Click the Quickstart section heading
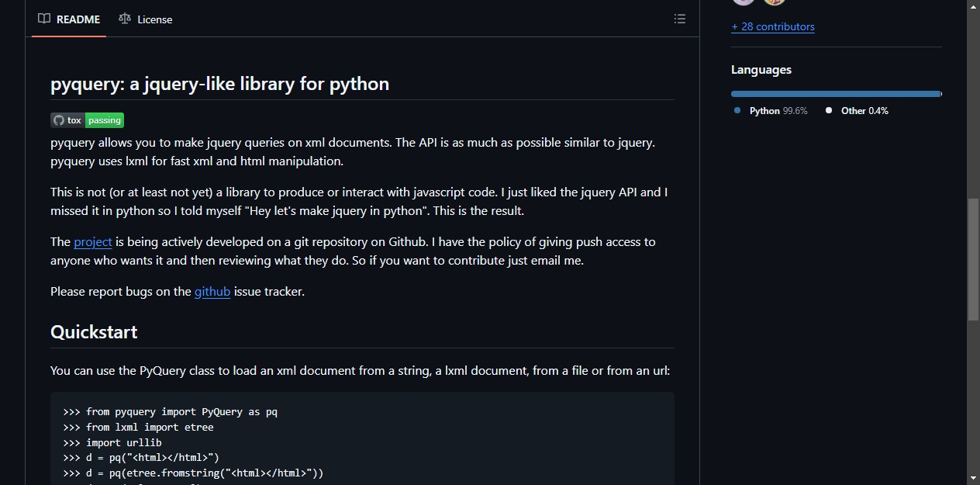 tap(94, 332)
